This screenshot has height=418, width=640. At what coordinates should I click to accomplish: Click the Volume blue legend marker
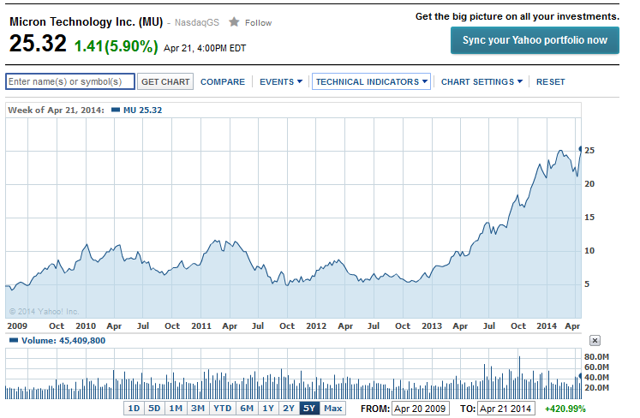14,340
